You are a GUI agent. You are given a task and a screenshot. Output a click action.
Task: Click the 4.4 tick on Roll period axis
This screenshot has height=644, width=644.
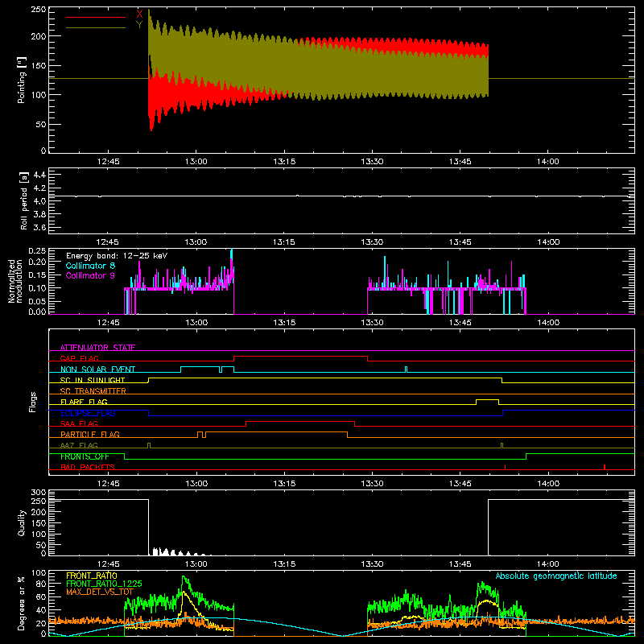tap(39, 175)
